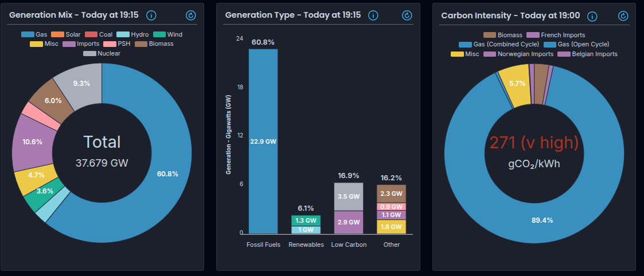Image resolution: width=644 pixels, height=276 pixels.
Task: Toggle Wind legend in Generation Mix
Action: tap(167, 34)
